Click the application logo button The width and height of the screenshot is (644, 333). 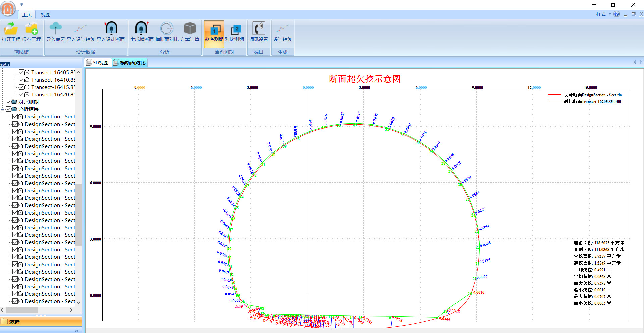coord(8,9)
